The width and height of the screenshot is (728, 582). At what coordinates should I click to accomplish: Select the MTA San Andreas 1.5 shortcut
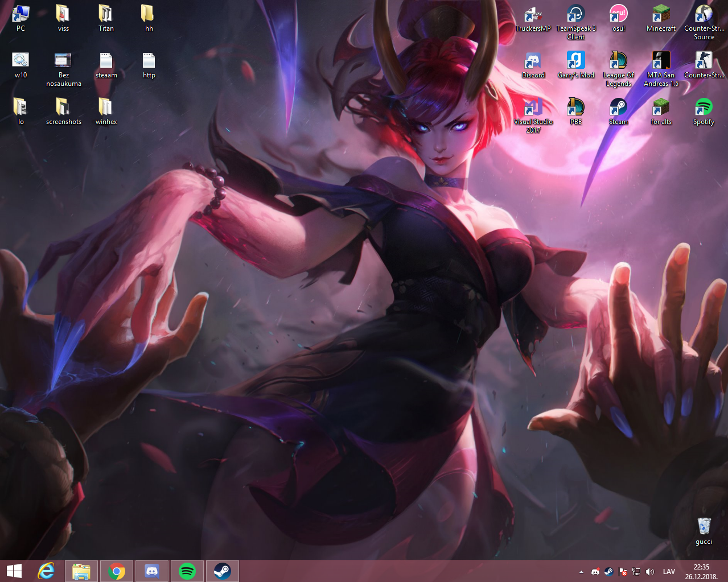661,69
